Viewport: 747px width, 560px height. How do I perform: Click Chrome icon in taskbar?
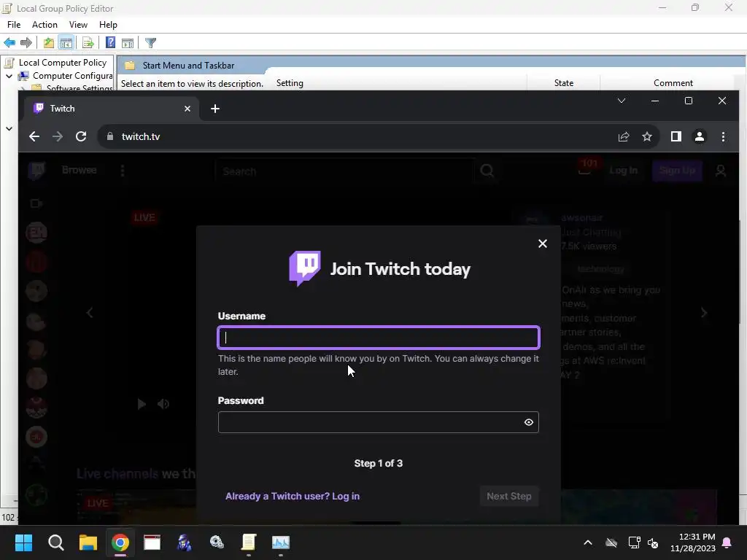point(120,542)
